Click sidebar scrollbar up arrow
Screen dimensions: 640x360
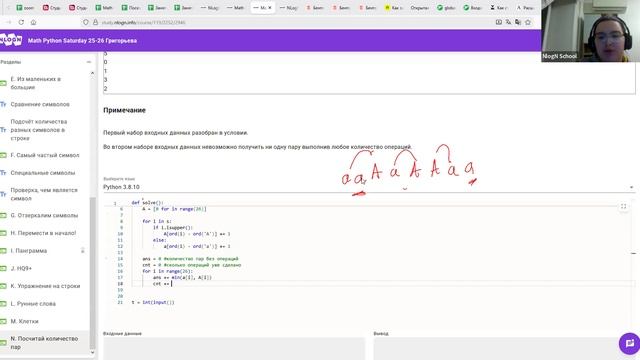[92, 73]
